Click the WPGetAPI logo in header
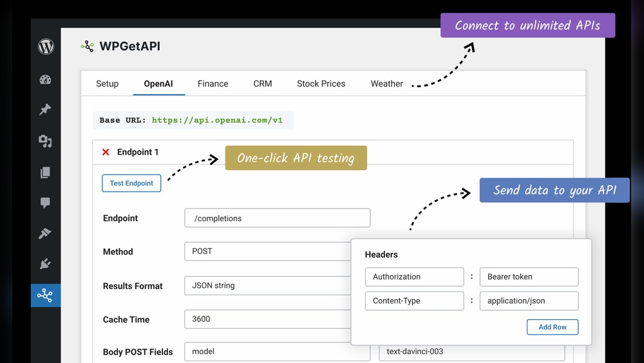 pyautogui.click(x=87, y=46)
